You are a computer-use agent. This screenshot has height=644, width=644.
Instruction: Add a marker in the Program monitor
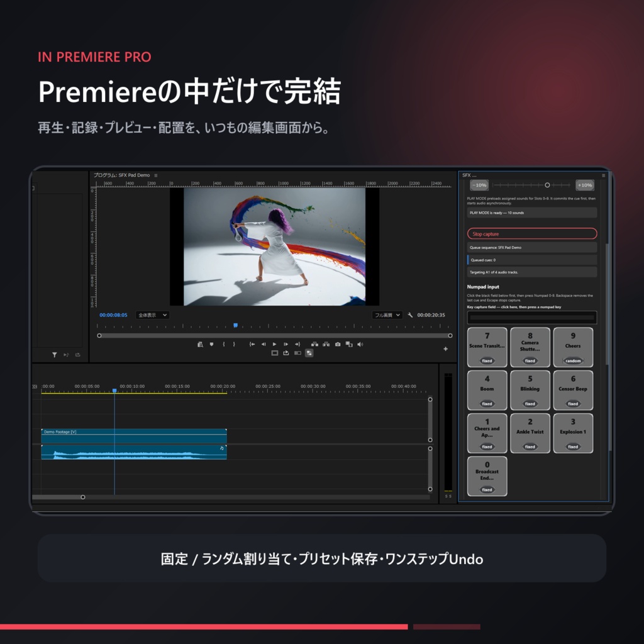[x=211, y=344]
